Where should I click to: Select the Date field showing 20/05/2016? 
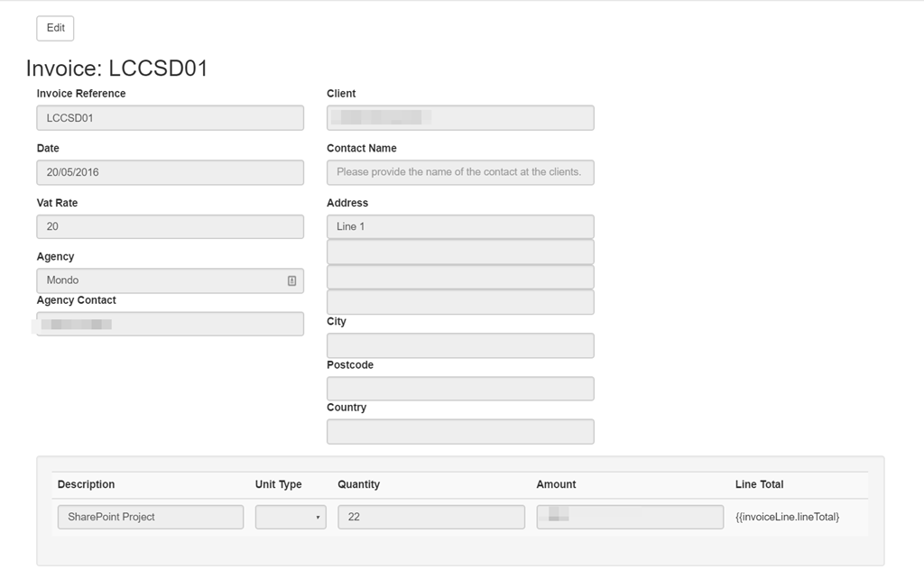[x=170, y=172]
